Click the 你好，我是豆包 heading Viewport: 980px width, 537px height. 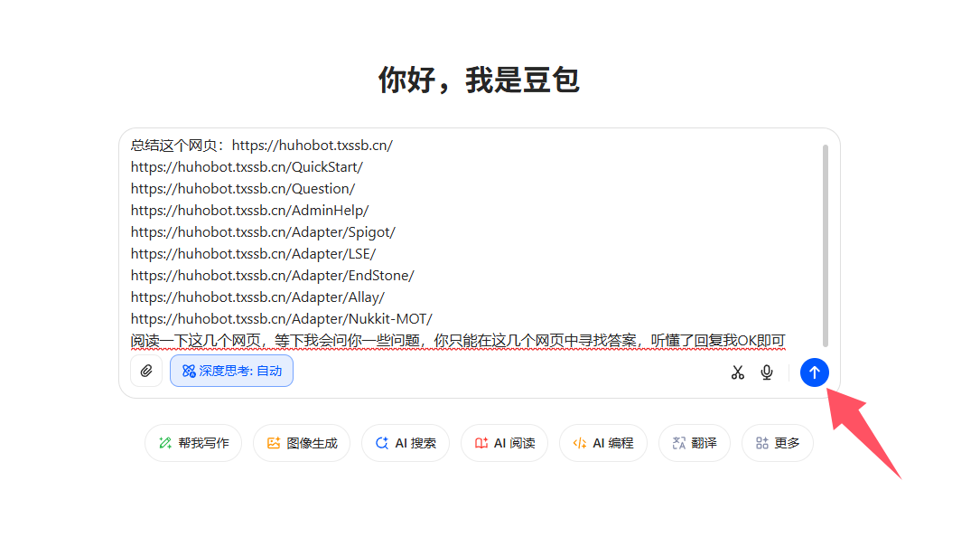click(480, 80)
